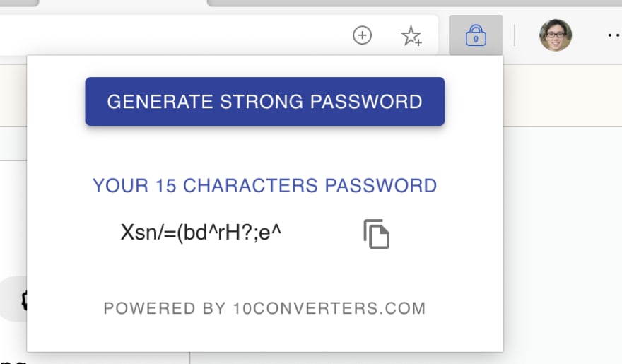The image size is (622, 364).
Task: Open the user profile avatar
Action: click(x=556, y=35)
